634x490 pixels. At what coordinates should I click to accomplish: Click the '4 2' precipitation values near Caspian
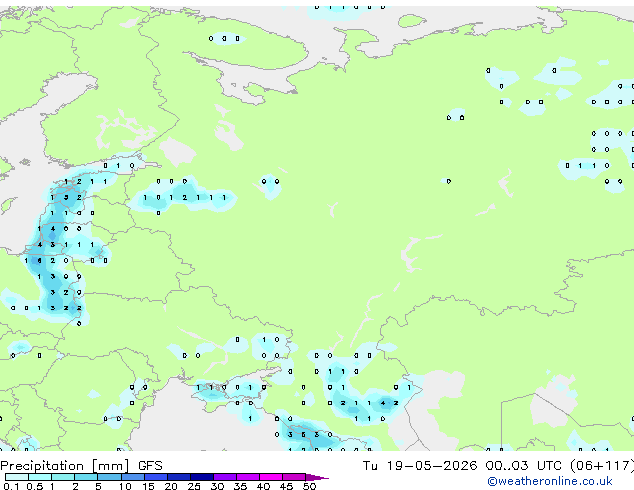tap(389, 403)
